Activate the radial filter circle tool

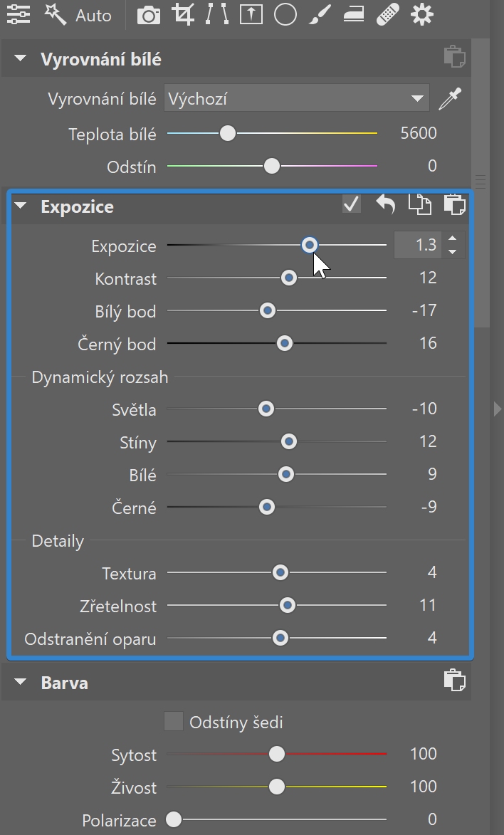coord(285,15)
